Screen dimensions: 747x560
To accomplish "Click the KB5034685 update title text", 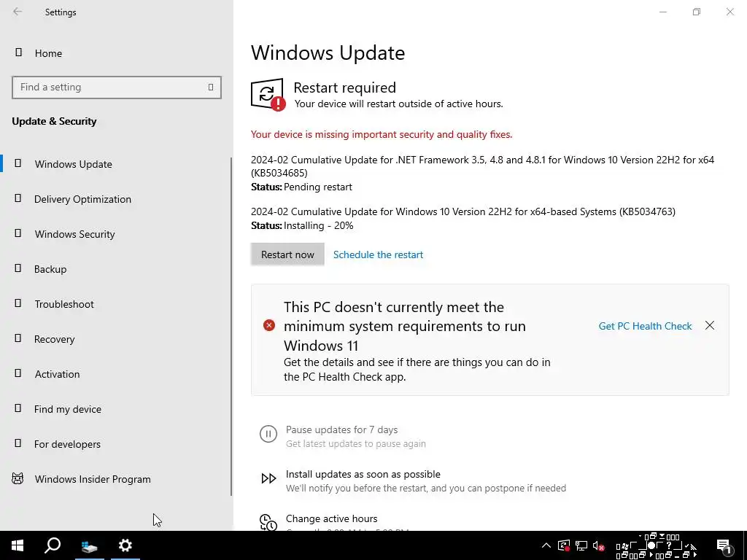I will [x=482, y=166].
